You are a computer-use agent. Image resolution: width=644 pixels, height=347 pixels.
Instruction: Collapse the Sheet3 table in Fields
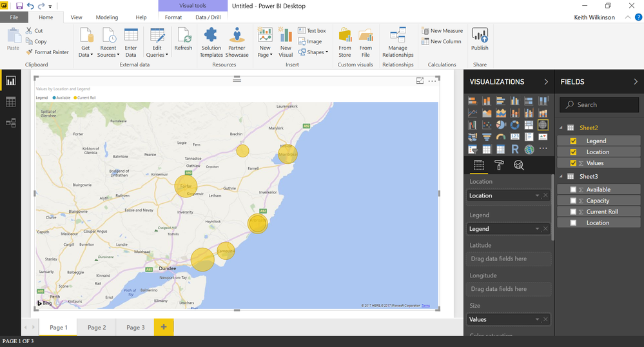pos(561,176)
